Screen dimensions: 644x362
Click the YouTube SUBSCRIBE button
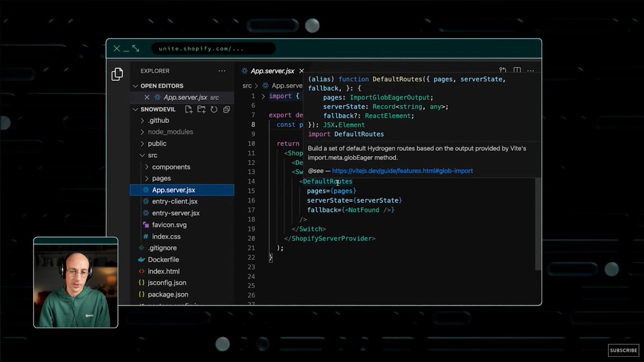tap(624, 351)
